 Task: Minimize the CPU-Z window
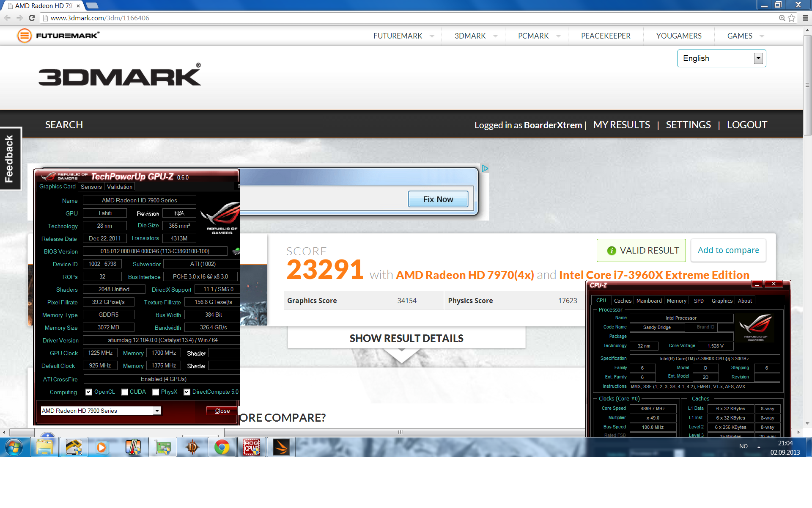757,284
